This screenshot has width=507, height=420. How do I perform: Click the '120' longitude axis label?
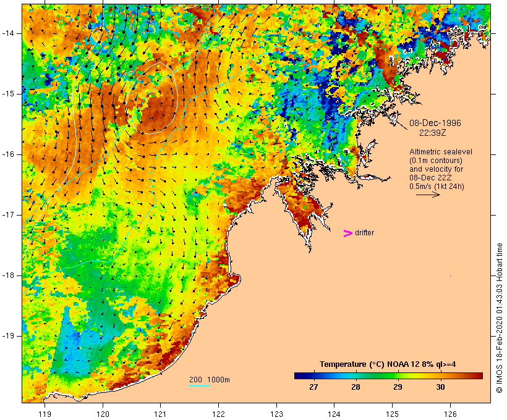coord(103,414)
